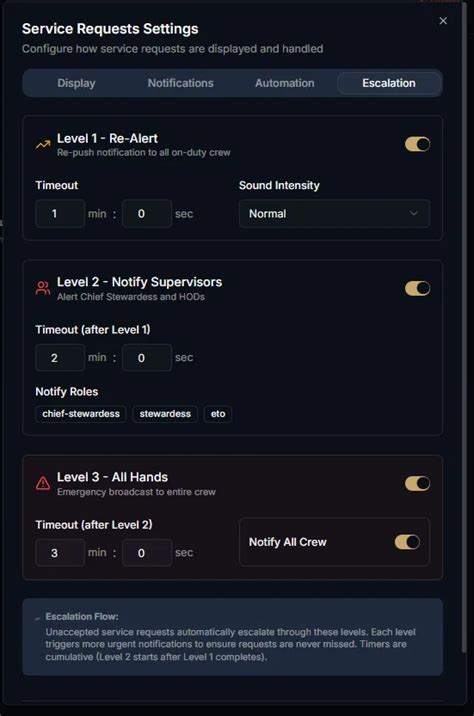
Task: Click Level 3 timeout minutes field
Action: click(60, 553)
